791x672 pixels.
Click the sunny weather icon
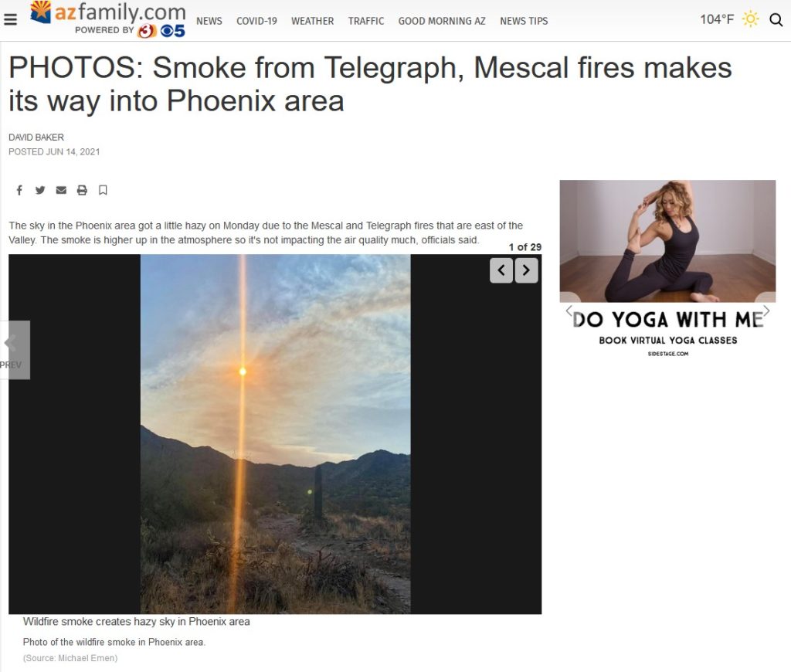click(x=751, y=19)
